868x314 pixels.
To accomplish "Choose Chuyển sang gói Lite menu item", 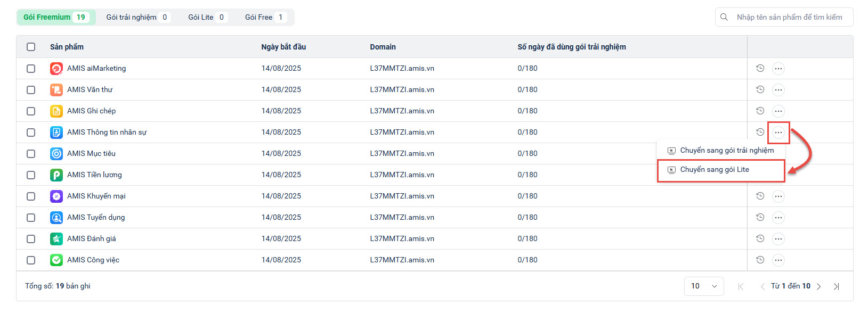I will [x=715, y=170].
